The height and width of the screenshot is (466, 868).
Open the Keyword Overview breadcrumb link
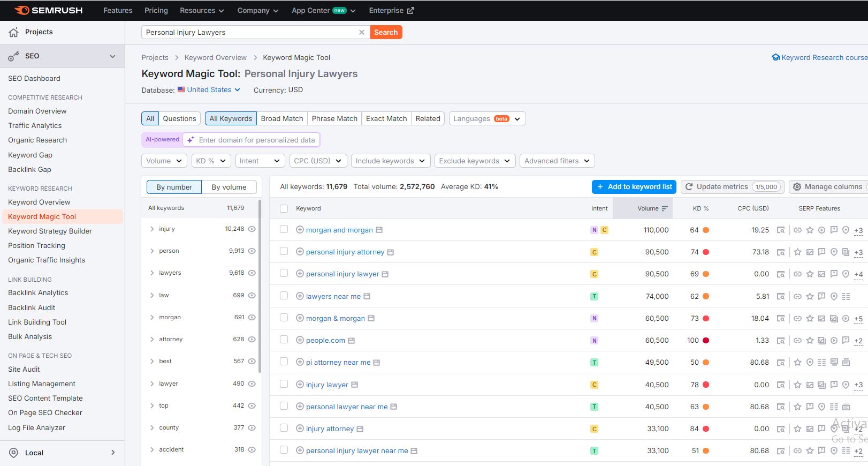click(216, 57)
